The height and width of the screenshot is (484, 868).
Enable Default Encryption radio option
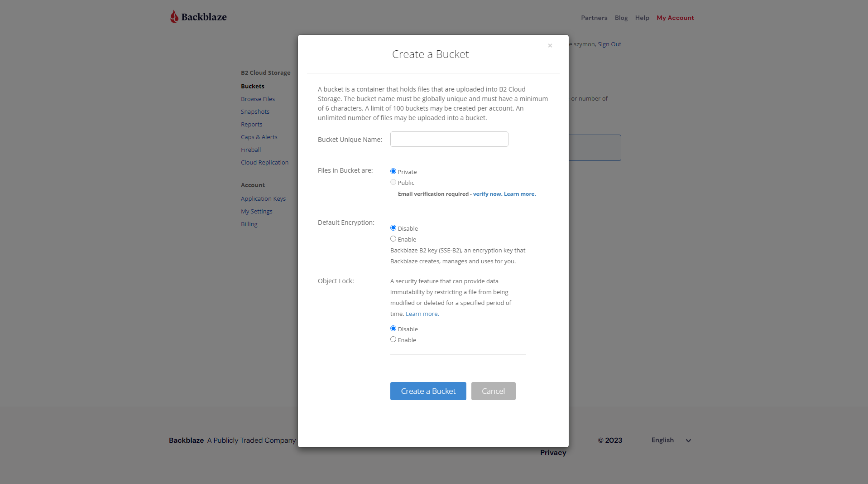(393, 239)
